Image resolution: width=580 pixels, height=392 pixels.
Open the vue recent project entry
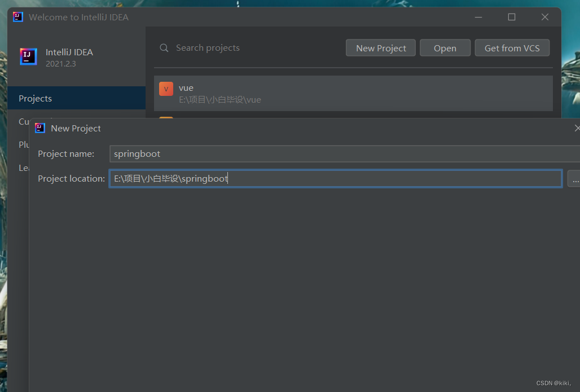point(353,93)
